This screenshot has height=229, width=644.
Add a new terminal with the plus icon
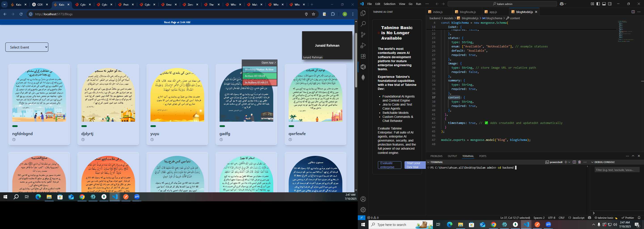tap(566, 162)
